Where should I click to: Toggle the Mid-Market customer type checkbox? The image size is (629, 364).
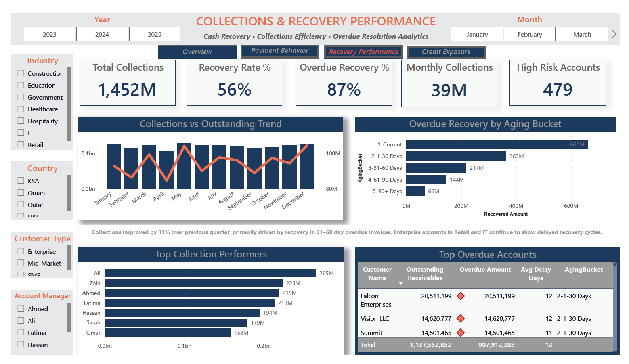pyautogui.click(x=21, y=263)
